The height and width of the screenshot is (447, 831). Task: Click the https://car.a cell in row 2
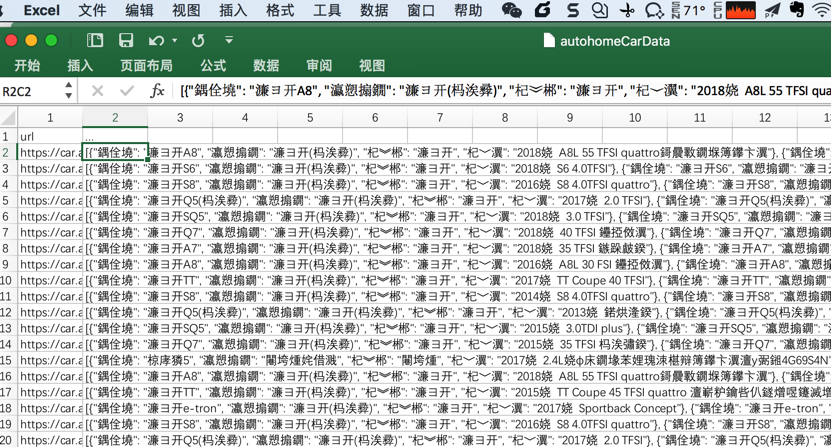click(x=50, y=153)
